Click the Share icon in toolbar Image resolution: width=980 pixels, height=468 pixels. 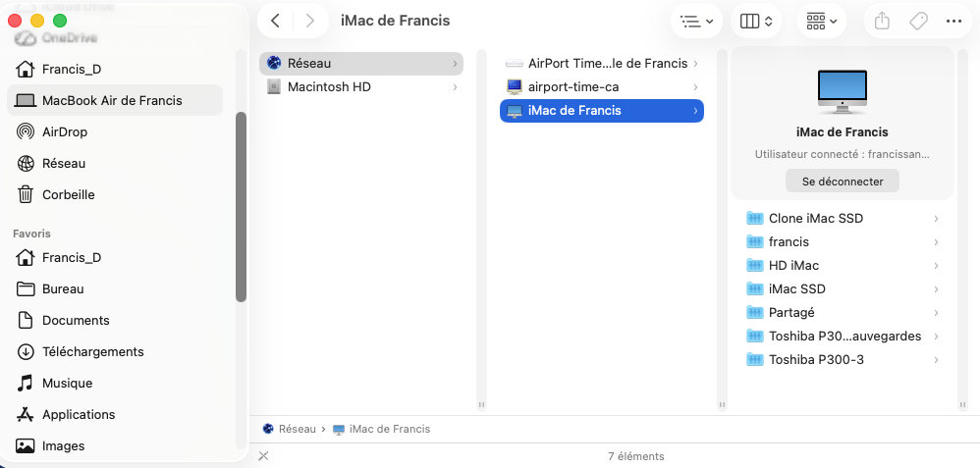pyautogui.click(x=882, y=21)
